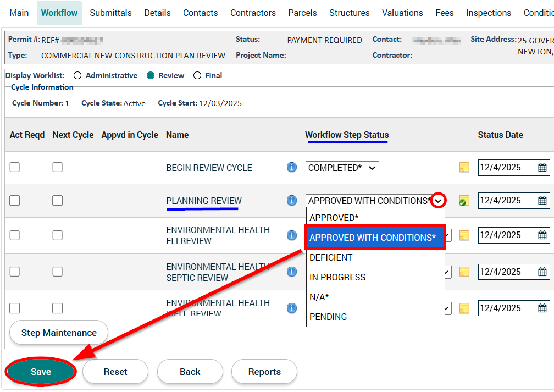554x392 pixels.
Task: Click info icon beside PLANNING REVIEW
Action: (292, 201)
